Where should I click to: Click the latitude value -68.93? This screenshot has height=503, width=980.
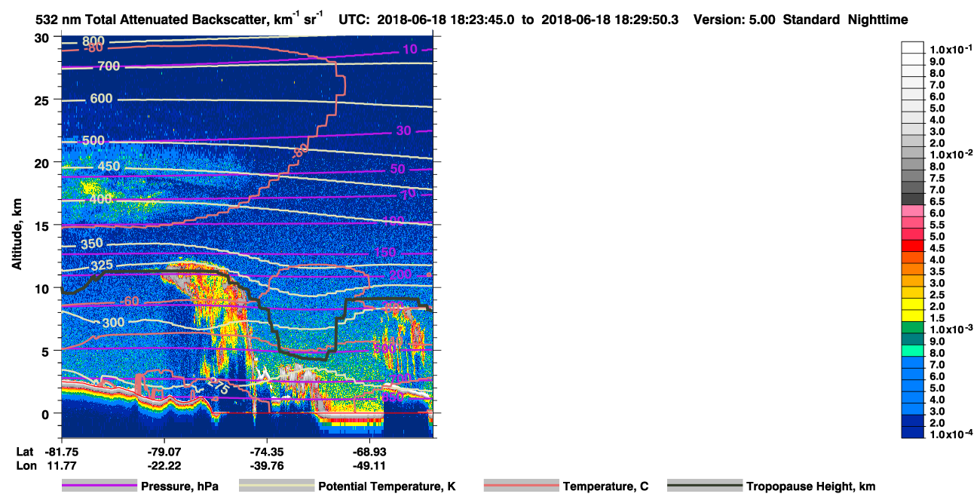point(370,452)
